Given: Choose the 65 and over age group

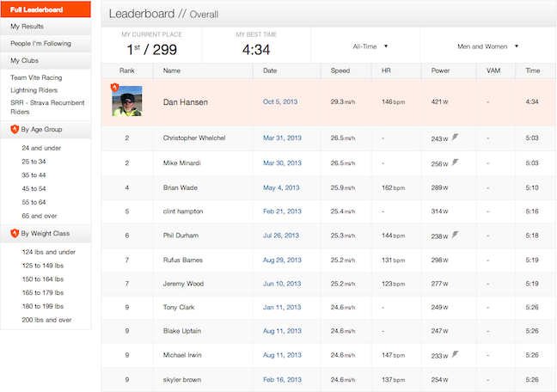Looking at the screenshot, I should (x=40, y=216).
